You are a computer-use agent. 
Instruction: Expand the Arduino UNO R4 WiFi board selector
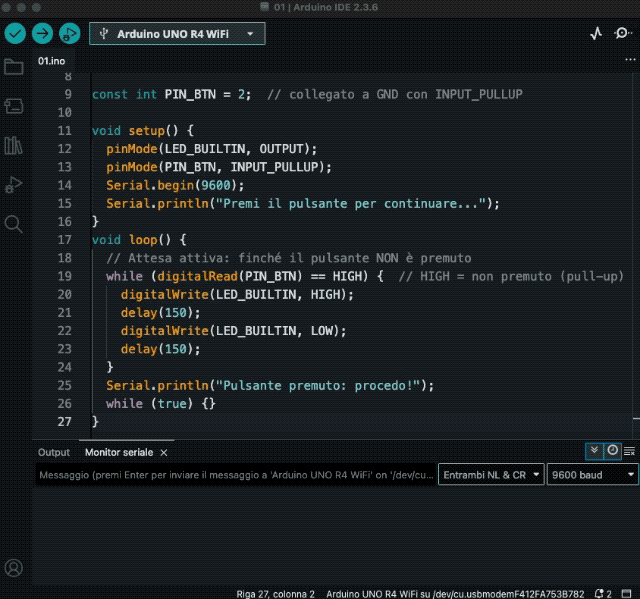177,33
